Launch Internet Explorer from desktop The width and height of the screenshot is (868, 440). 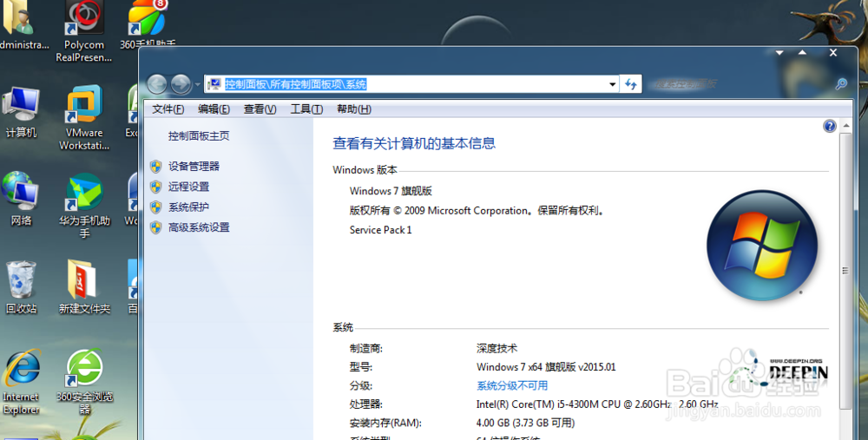click(21, 382)
